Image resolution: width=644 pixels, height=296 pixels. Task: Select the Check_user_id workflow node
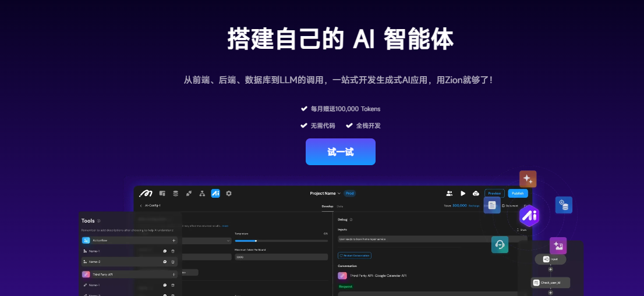[550, 283]
